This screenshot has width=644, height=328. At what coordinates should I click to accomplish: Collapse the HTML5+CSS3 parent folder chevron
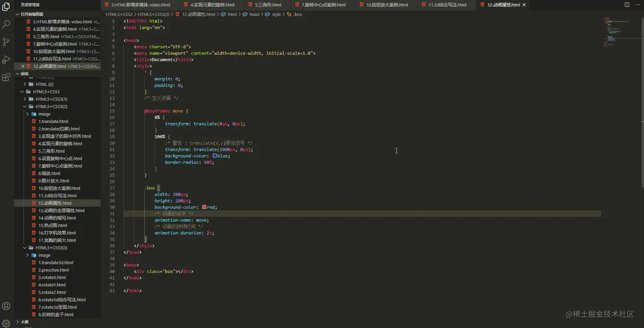pos(22,92)
